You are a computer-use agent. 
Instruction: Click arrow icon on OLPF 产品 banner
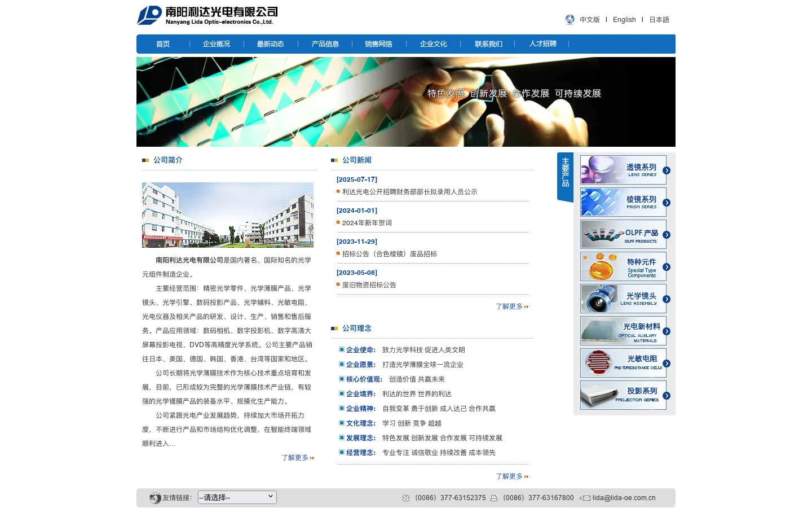pos(667,235)
